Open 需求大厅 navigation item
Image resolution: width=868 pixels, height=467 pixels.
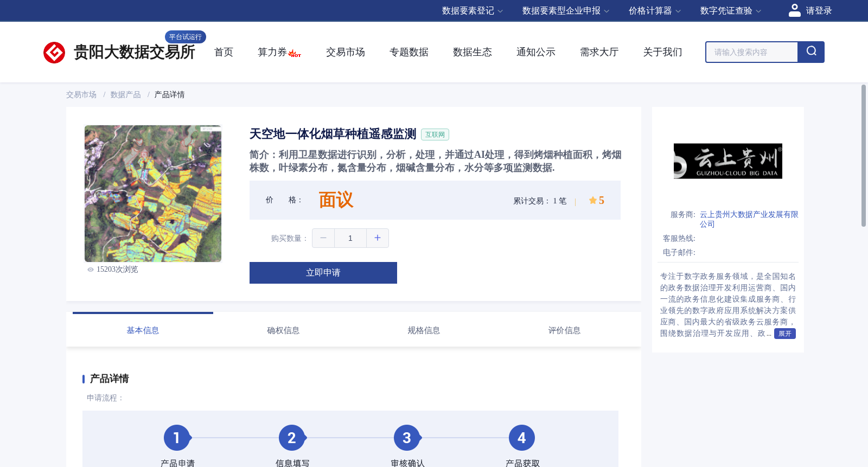click(x=599, y=52)
